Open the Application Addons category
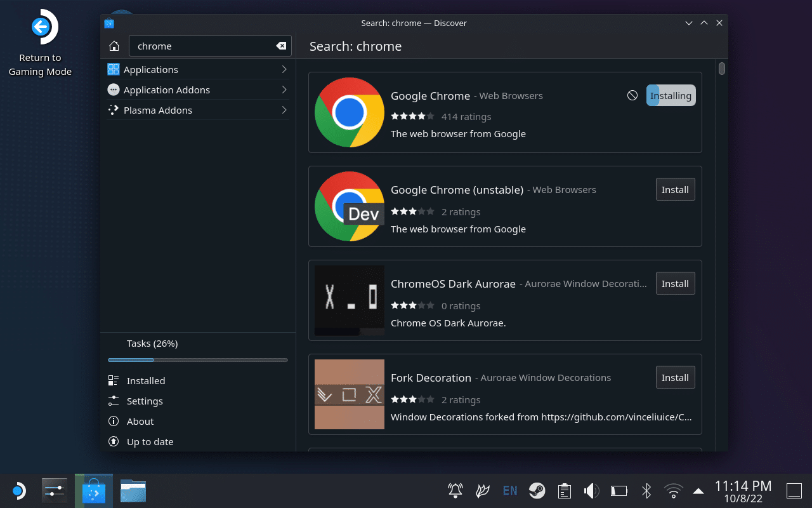The image size is (812, 508). click(197, 90)
